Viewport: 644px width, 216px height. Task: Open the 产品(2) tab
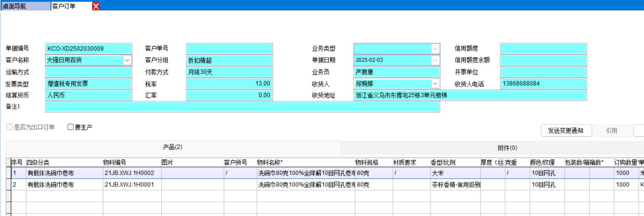(x=173, y=147)
